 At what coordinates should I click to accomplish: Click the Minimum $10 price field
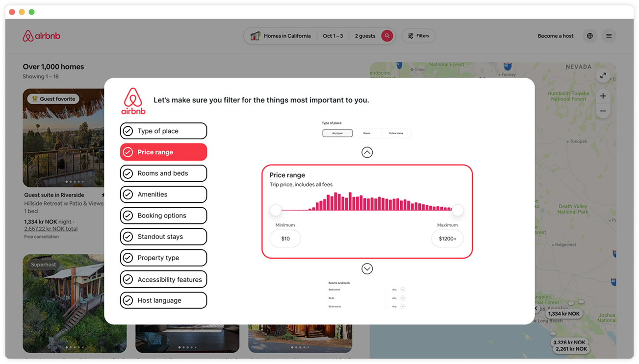coord(285,239)
